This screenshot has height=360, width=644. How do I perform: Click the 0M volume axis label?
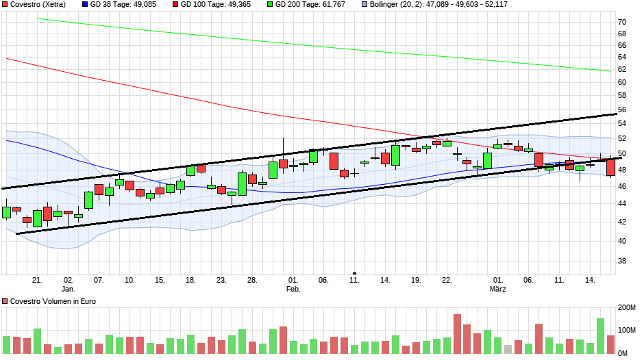coord(623,353)
